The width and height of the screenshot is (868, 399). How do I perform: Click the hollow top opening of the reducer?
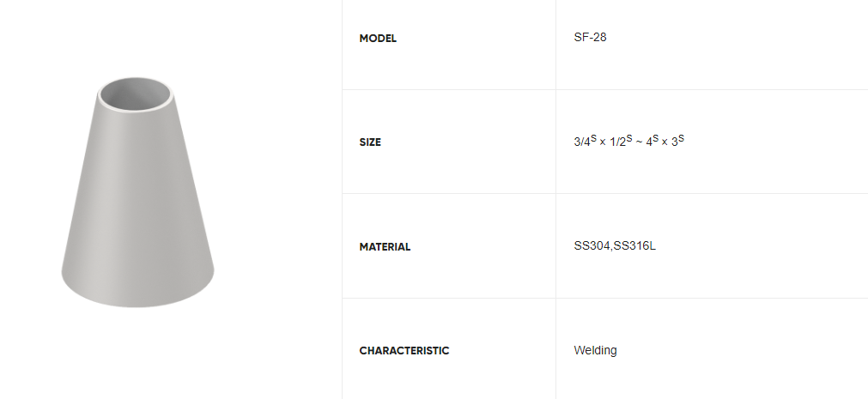136,95
